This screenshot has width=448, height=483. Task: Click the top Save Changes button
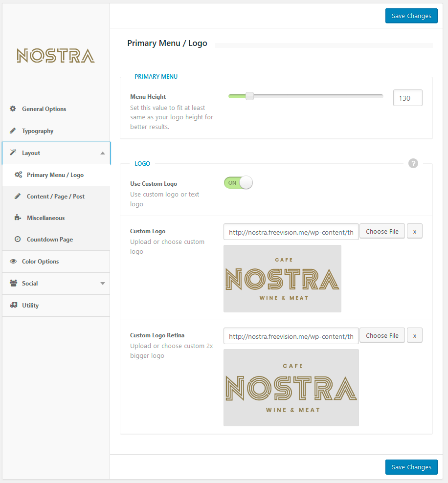(x=411, y=16)
